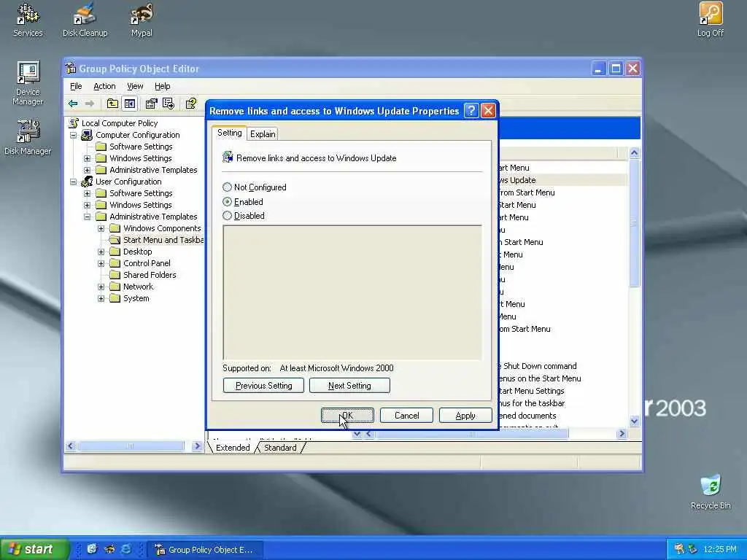Click the Help toolbar icon with question mark
The width and height of the screenshot is (747, 560).
click(x=191, y=104)
